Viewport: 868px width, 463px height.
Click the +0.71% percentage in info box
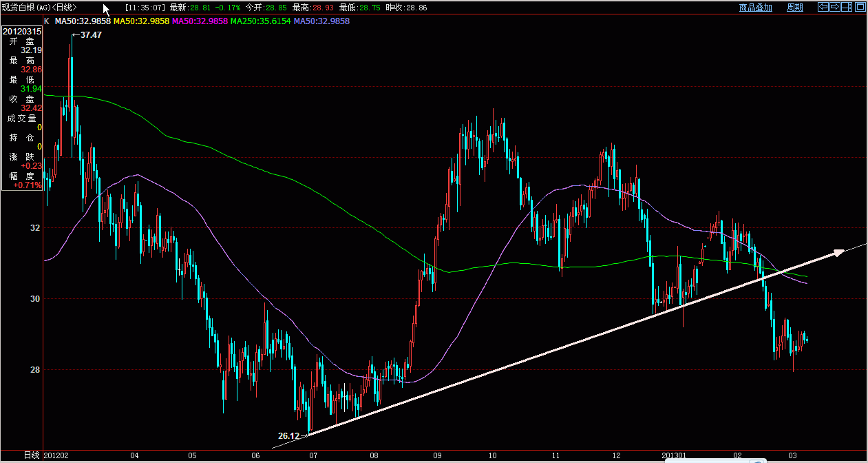[x=28, y=185]
